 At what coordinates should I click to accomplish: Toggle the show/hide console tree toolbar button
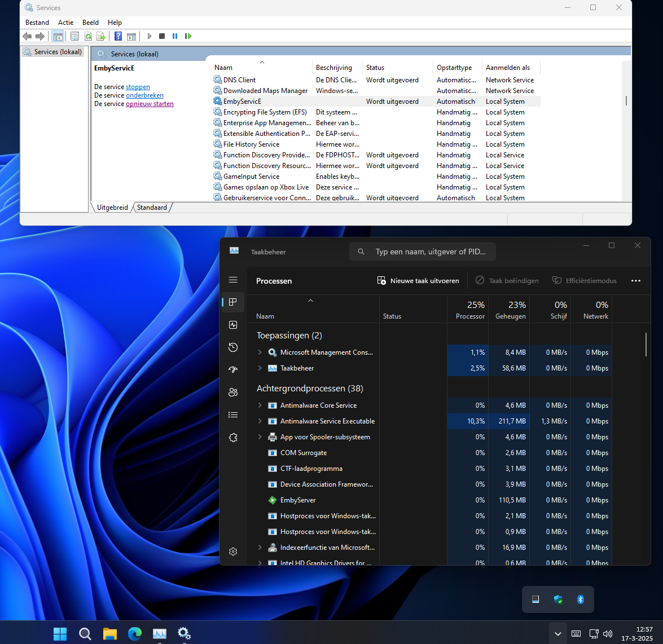(58, 36)
